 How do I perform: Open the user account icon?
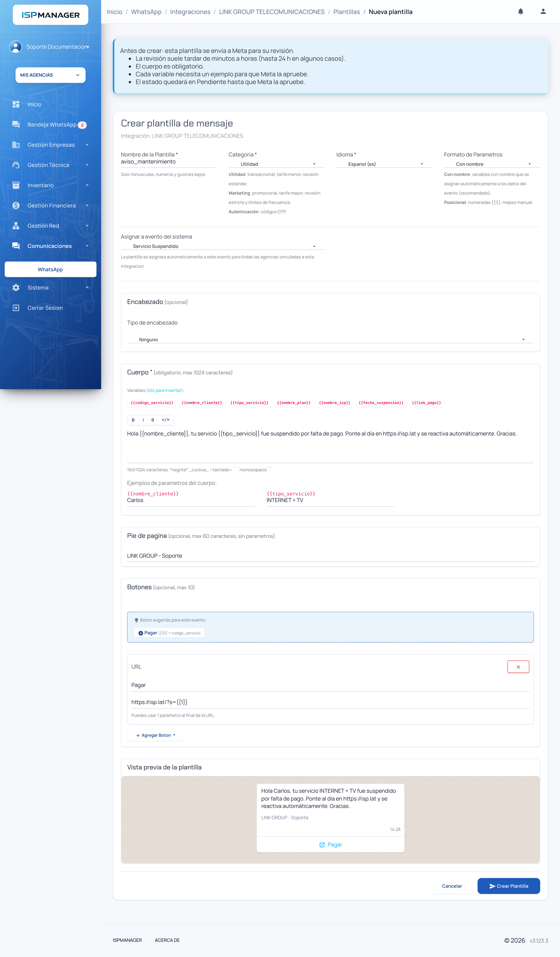point(543,11)
